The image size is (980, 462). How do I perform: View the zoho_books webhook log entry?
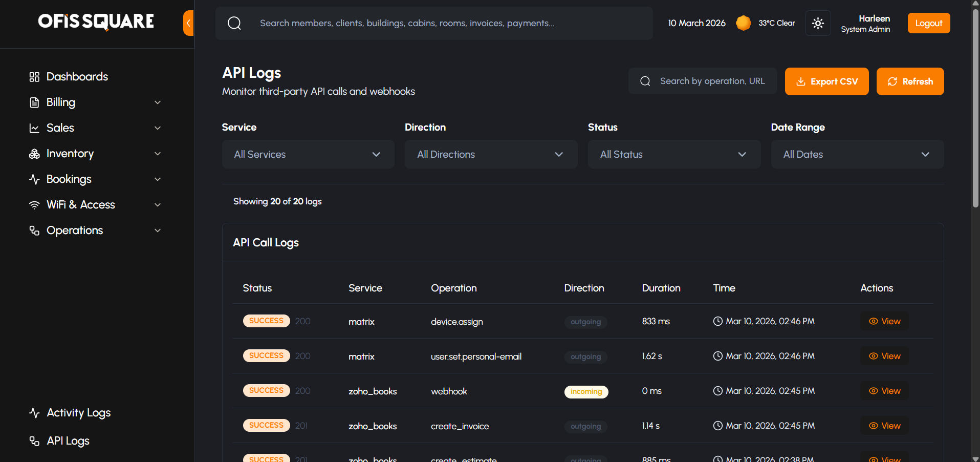pyautogui.click(x=884, y=391)
